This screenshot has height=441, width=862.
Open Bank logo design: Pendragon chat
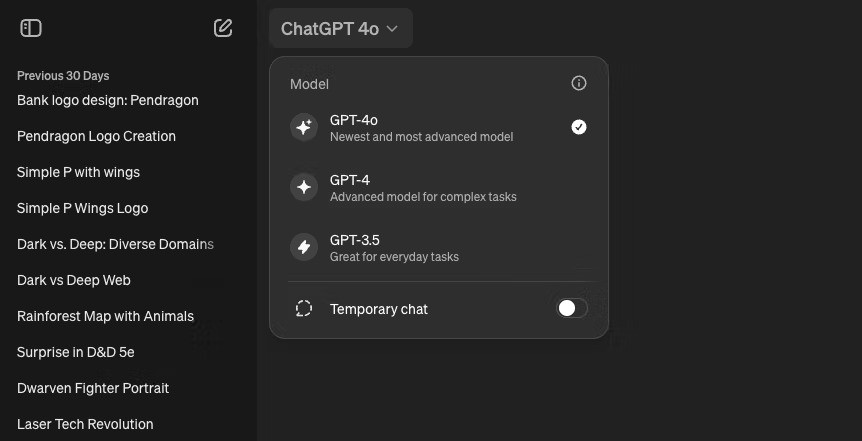pyautogui.click(x=108, y=100)
